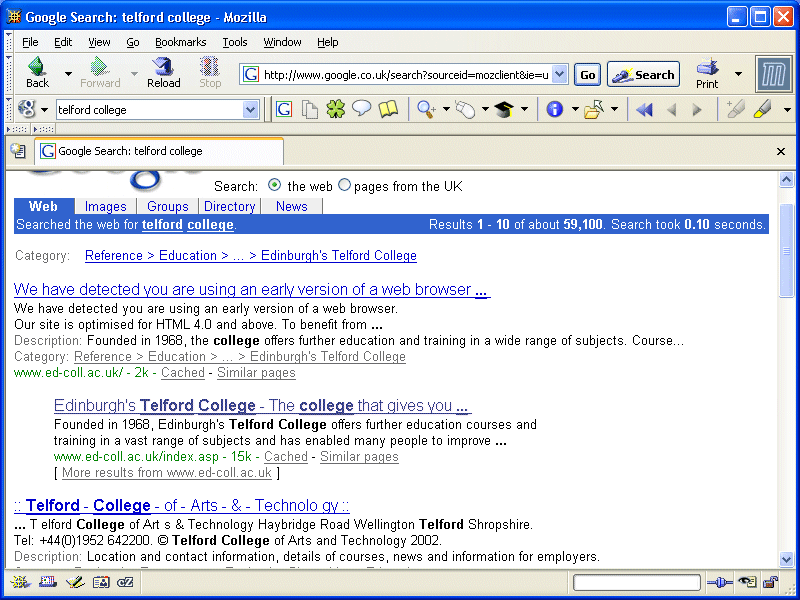Click into the URL address field
This screenshot has width=800, height=600.
point(406,75)
